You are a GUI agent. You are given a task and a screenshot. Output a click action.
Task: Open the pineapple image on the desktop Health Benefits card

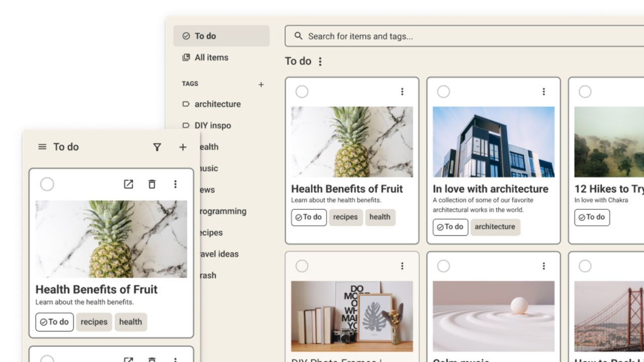[x=352, y=142]
